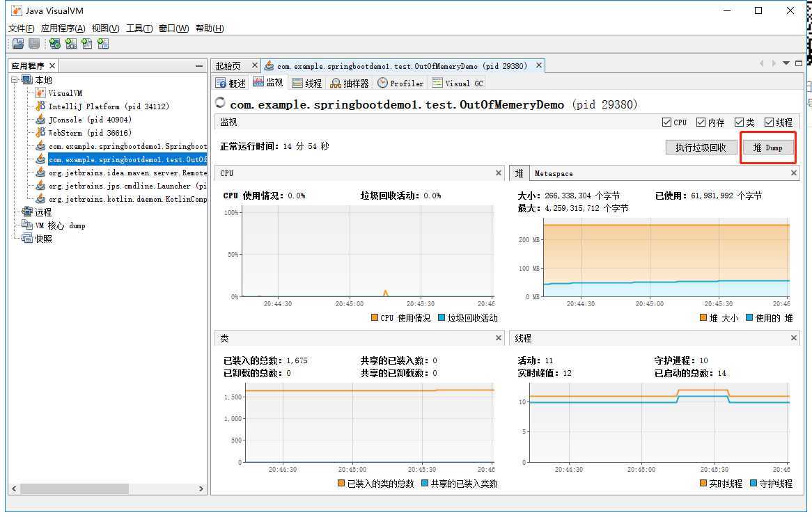Uncheck the 类 checkbox
812x517 pixels.
tap(739, 122)
